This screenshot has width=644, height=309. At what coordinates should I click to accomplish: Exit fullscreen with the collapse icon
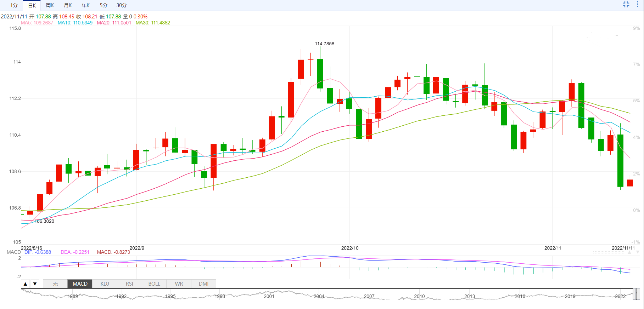click(626, 4)
